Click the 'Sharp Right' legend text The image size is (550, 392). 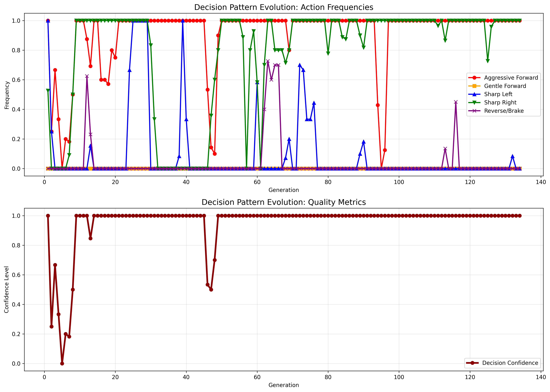pyautogui.click(x=500, y=103)
